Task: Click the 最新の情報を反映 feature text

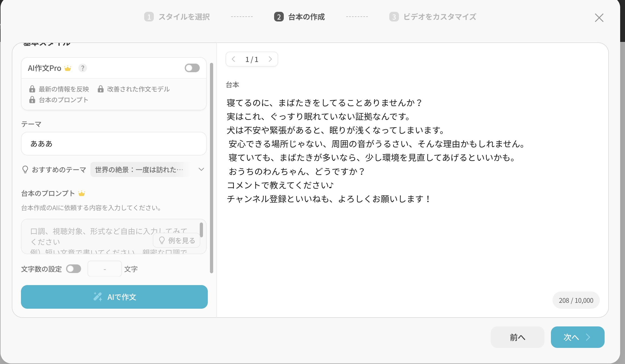Action: point(64,89)
